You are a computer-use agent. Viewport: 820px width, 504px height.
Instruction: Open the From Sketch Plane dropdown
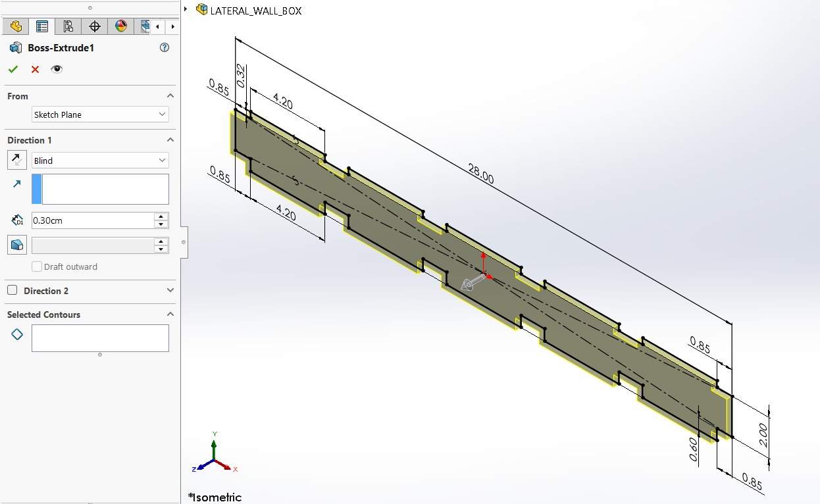pyautogui.click(x=101, y=114)
